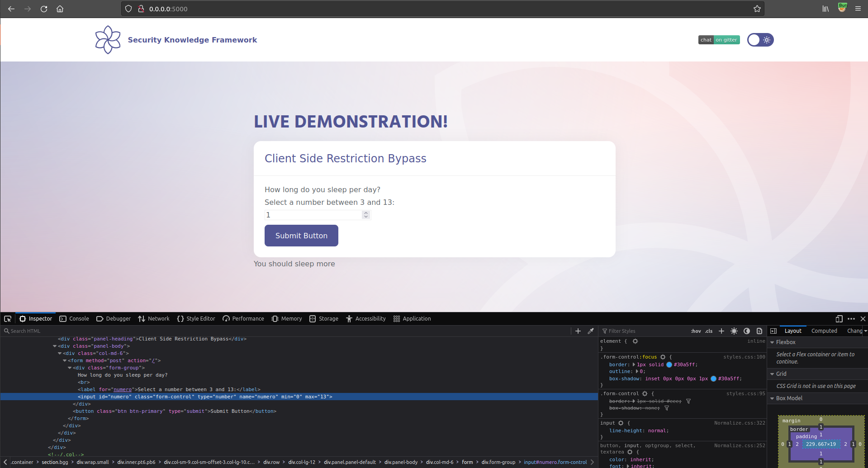Viewport: 868px width, 468px height.
Task: Open the Performance tab
Action: tap(243, 319)
